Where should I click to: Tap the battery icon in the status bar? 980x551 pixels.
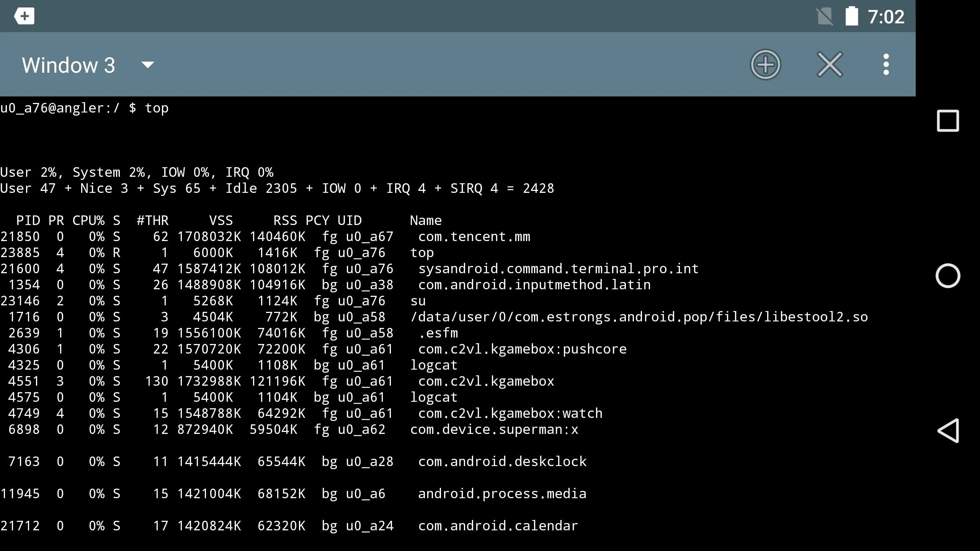pyautogui.click(x=851, y=16)
